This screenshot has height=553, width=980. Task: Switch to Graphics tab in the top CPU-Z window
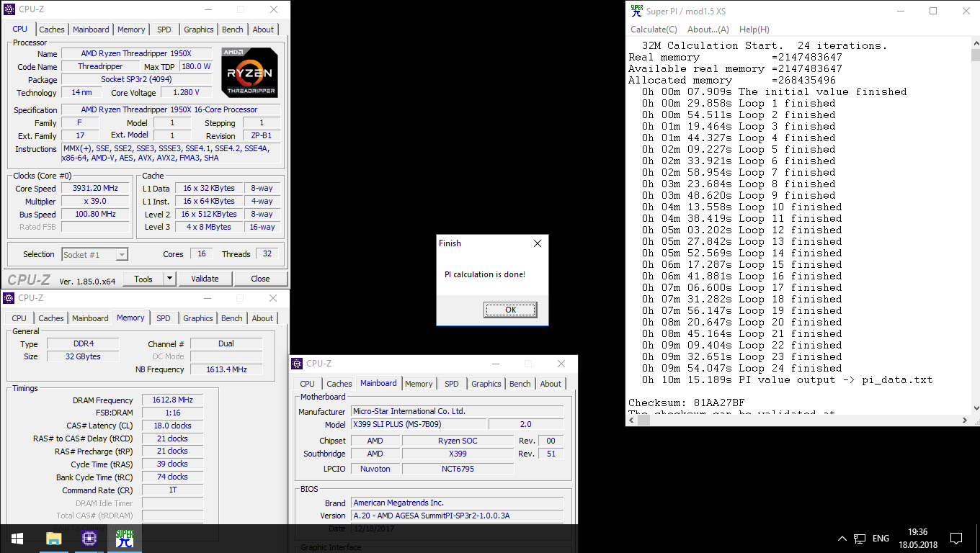click(x=199, y=30)
